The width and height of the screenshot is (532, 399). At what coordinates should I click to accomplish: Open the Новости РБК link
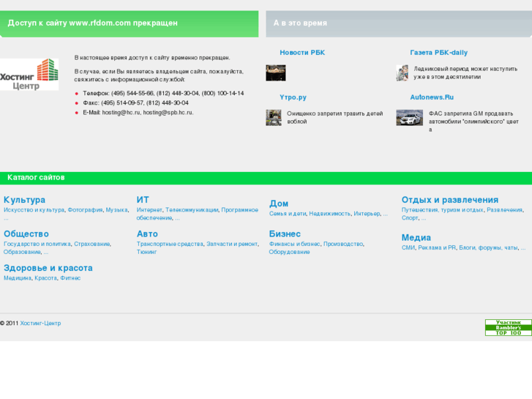(302, 53)
